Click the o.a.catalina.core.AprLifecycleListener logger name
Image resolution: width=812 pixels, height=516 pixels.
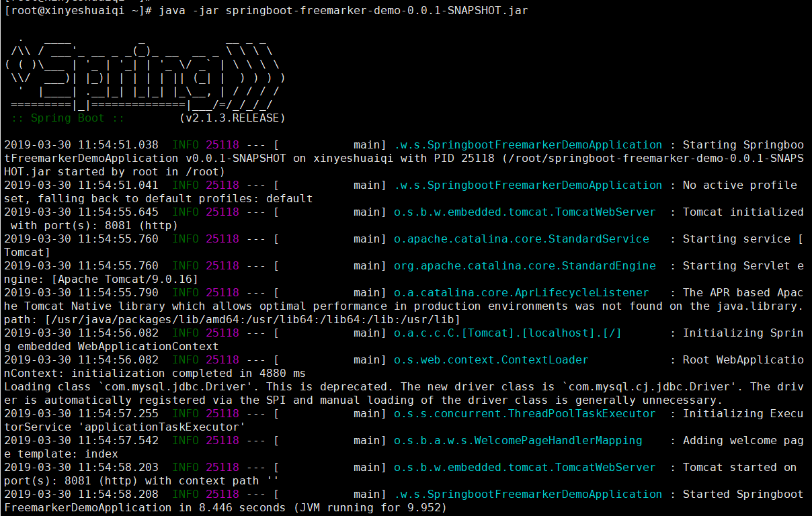521,293
